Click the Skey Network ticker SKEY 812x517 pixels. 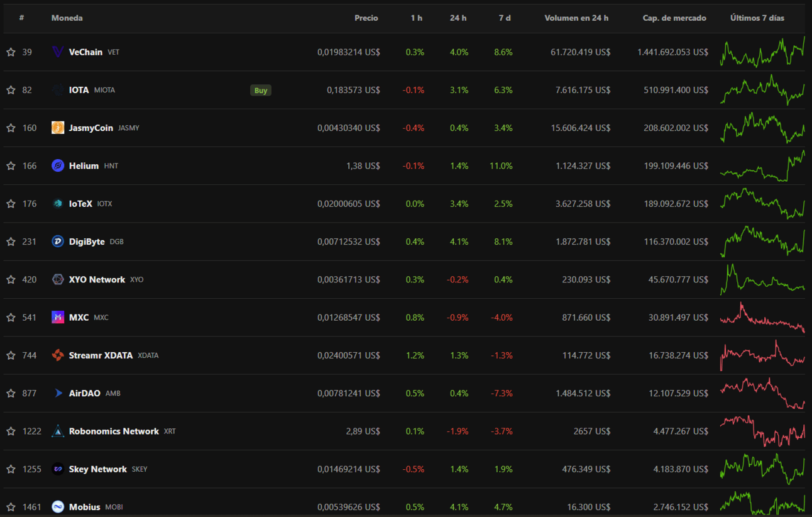click(x=140, y=469)
